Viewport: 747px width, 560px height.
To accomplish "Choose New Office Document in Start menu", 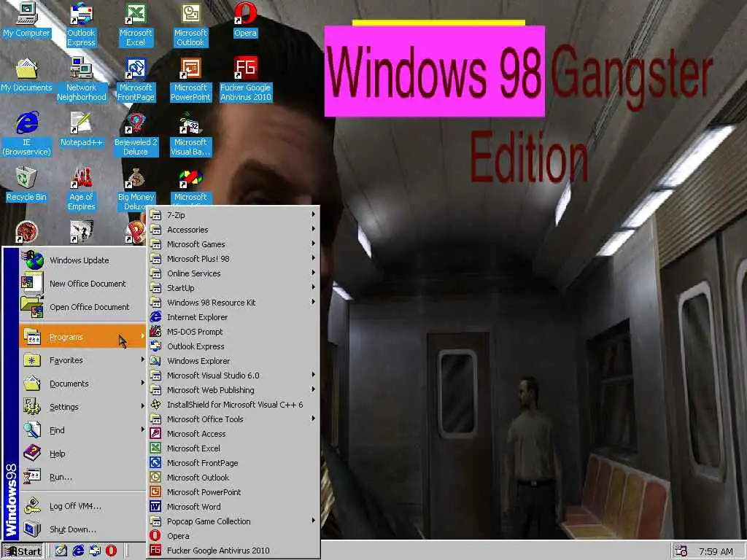I will (x=82, y=284).
